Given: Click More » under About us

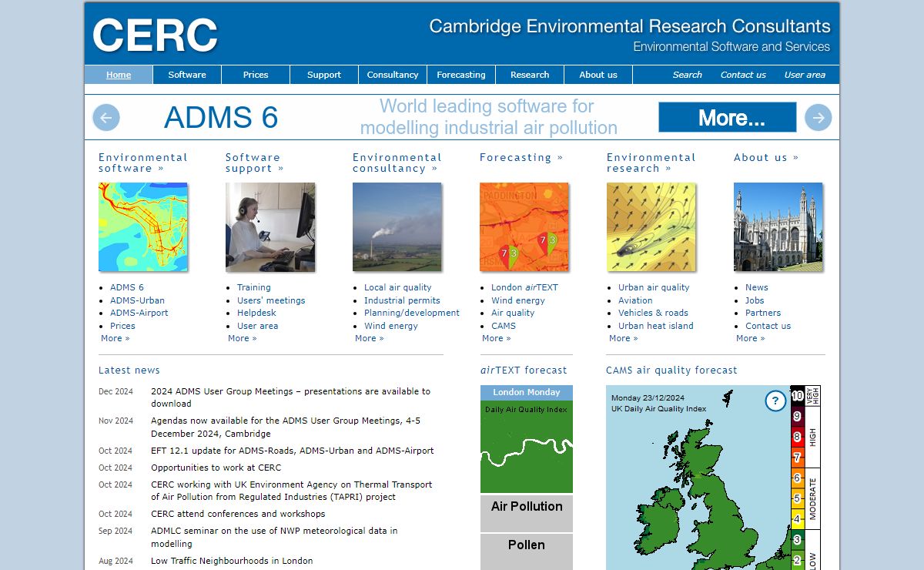Looking at the screenshot, I should tap(751, 338).
